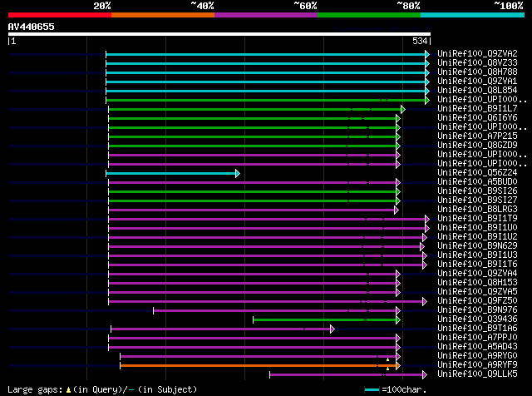Click the query end position 534

coord(420,41)
